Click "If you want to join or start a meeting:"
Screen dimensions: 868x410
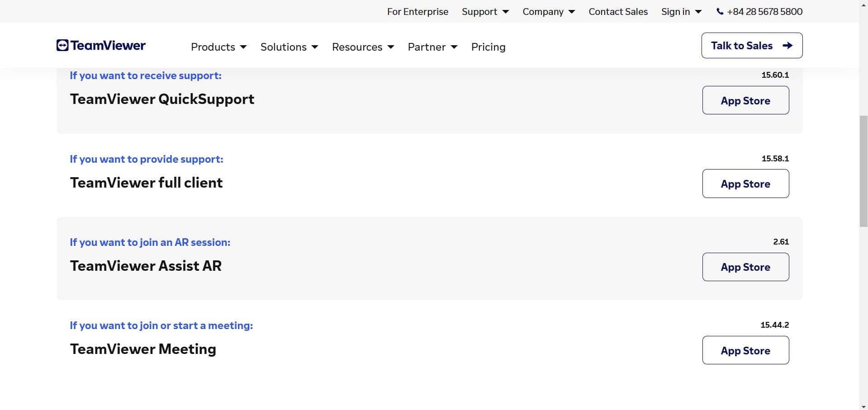click(161, 325)
